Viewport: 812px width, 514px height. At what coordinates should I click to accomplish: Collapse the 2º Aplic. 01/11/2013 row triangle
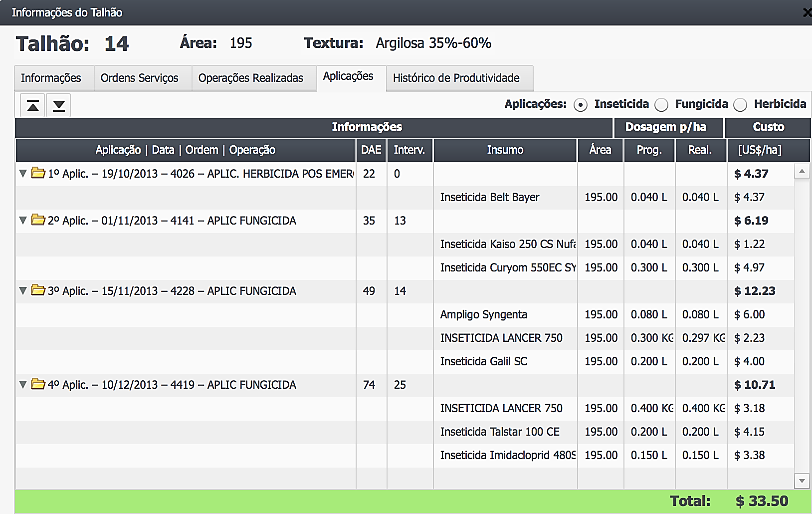click(22, 221)
